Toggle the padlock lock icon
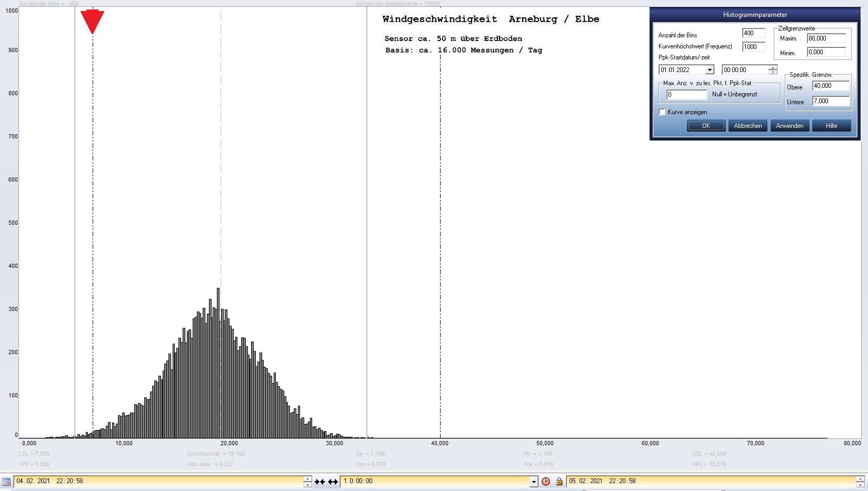This screenshot has width=868, height=491. point(558,482)
